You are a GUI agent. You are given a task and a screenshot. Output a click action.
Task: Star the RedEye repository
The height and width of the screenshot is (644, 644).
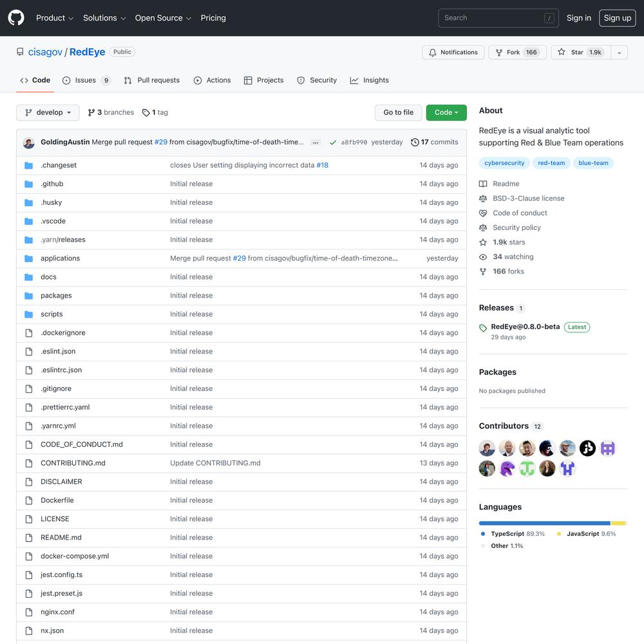pos(581,52)
